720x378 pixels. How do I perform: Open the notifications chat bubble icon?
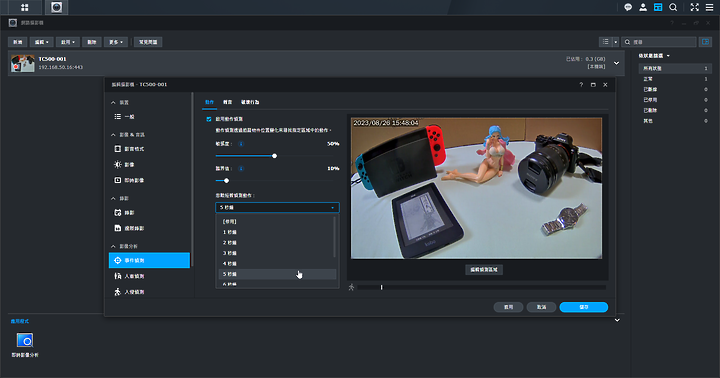coord(628,7)
